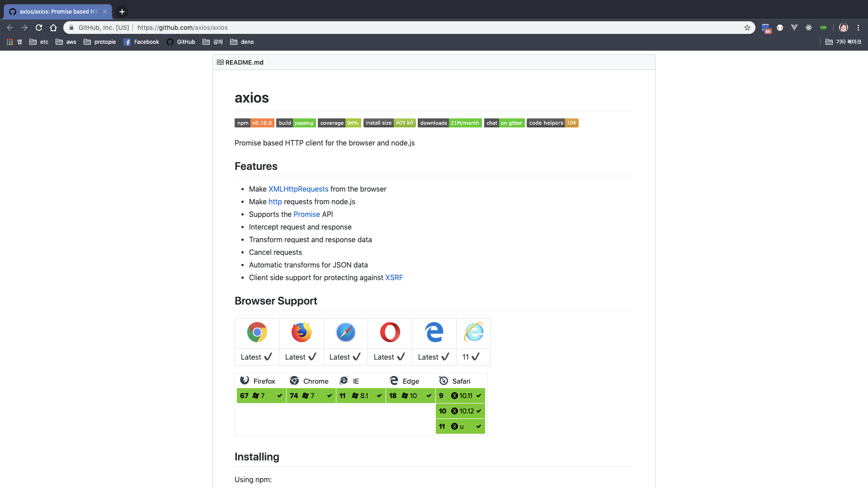This screenshot has height=488, width=868.
Task: Open a new browser tab
Action: tap(122, 12)
